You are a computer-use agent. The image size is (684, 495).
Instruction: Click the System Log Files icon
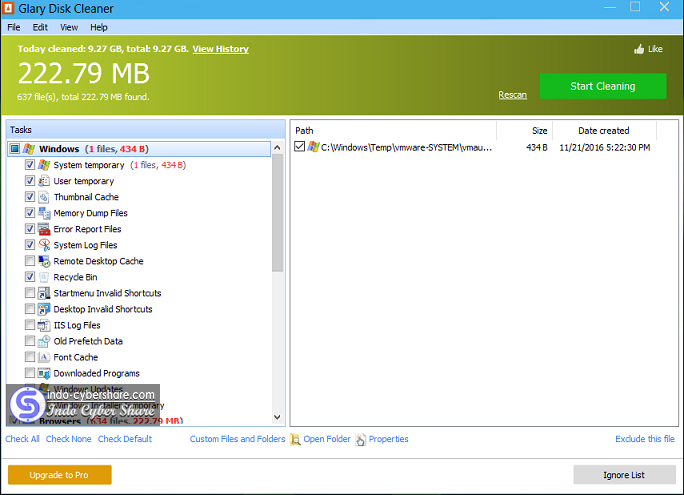tap(44, 245)
